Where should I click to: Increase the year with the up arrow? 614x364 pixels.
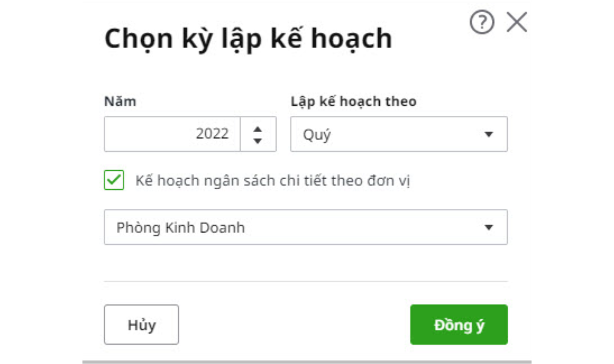pyautogui.click(x=257, y=128)
